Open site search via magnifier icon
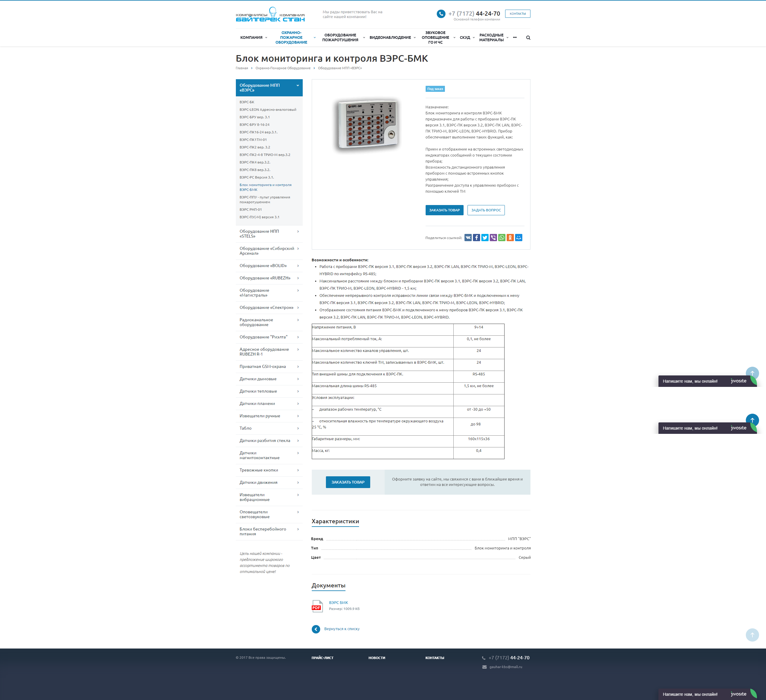 pos(528,38)
